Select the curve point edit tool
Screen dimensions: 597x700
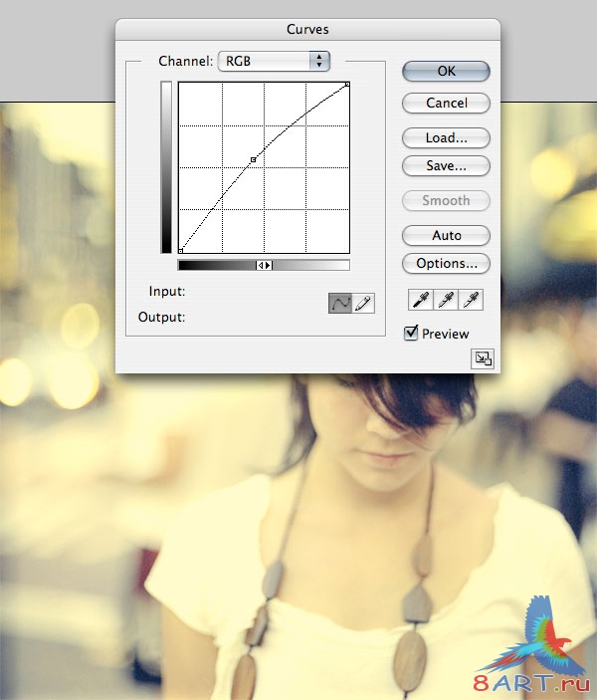tap(340, 304)
